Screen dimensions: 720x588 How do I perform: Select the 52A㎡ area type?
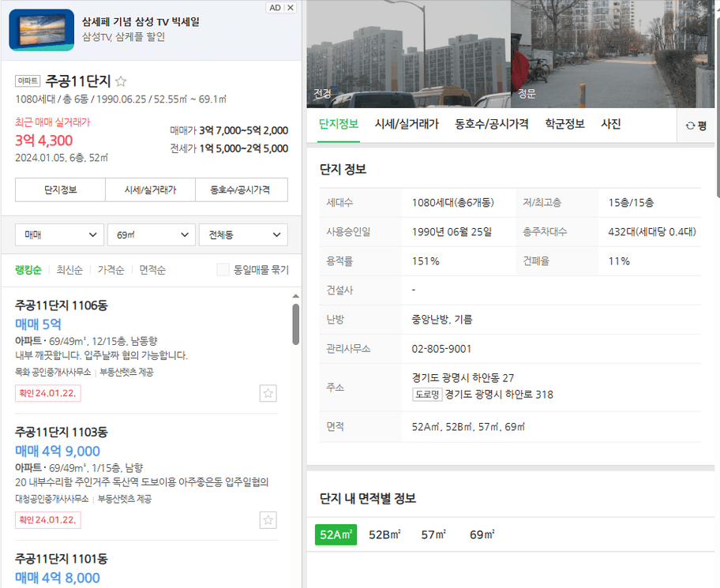pos(336,535)
